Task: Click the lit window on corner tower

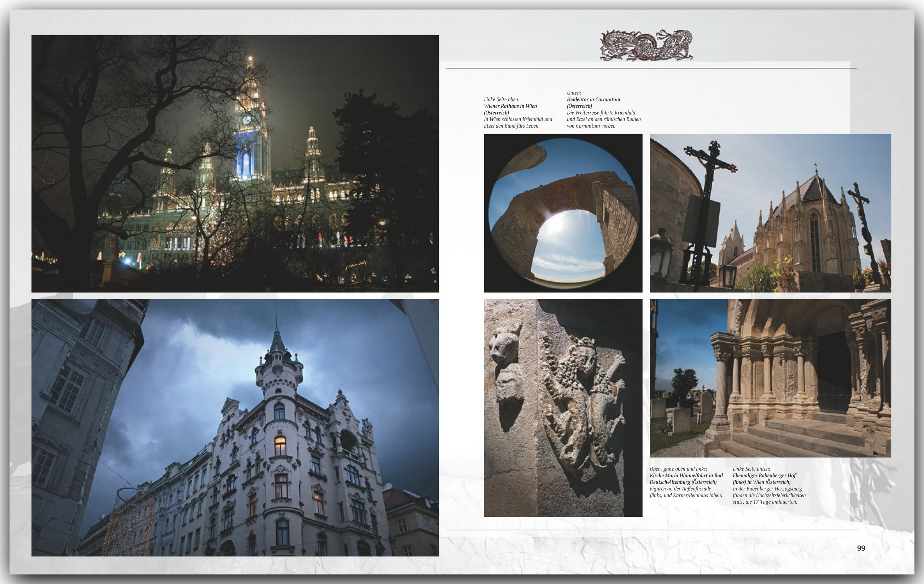Action: coord(280,446)
